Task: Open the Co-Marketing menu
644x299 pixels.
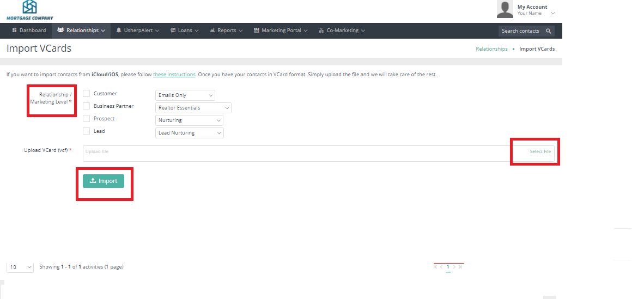Action: [342, 30]
